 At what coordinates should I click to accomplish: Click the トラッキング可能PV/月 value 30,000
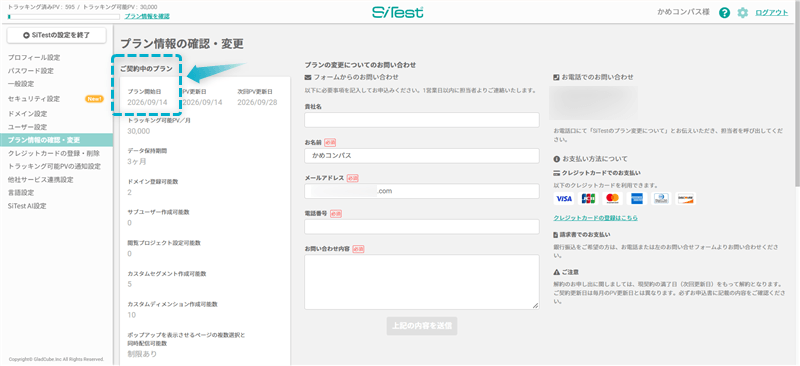click(x=139, y=131)
